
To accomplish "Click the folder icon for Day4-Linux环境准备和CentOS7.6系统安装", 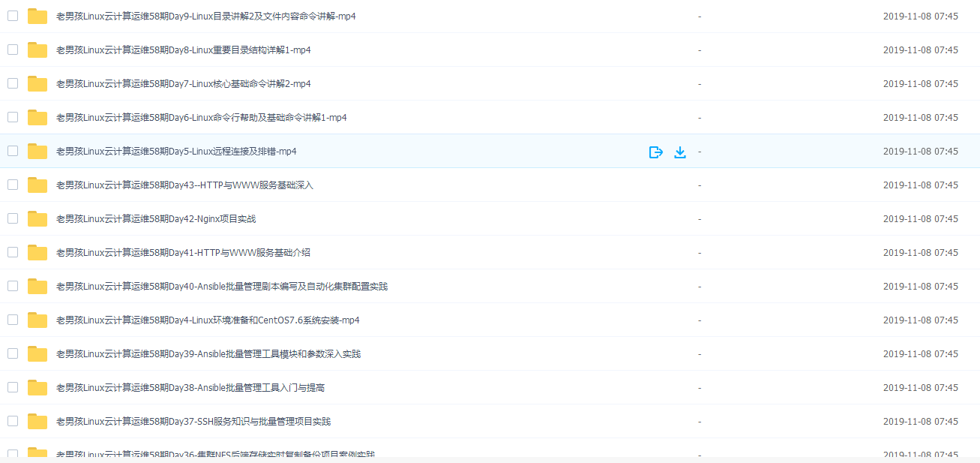I will click(37, 320).
